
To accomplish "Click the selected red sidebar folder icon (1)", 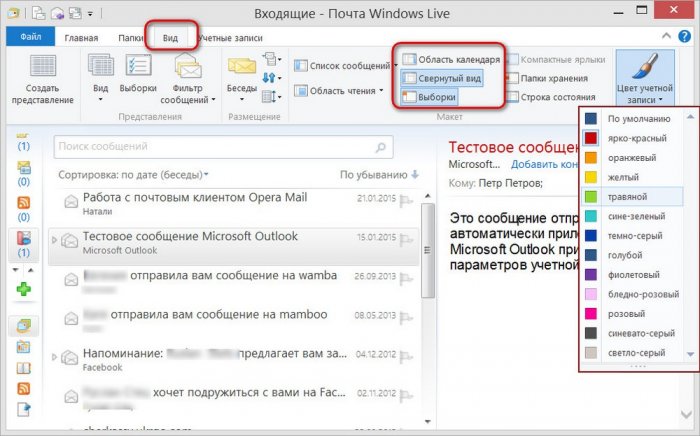I will pyautogui.click(x=24, y=244).
